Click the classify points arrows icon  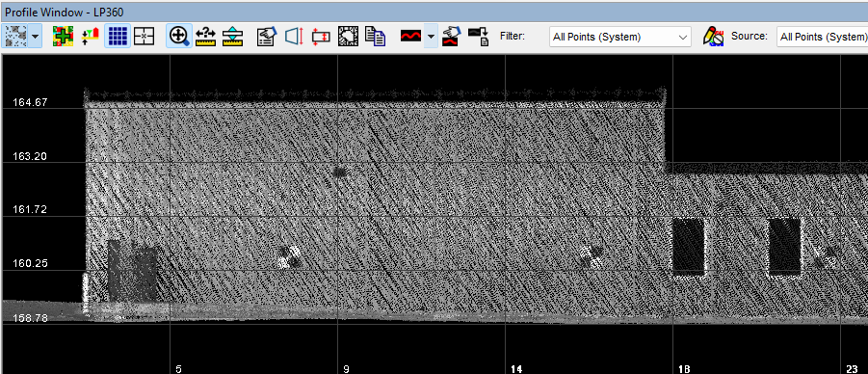click(x=91, y=36)
